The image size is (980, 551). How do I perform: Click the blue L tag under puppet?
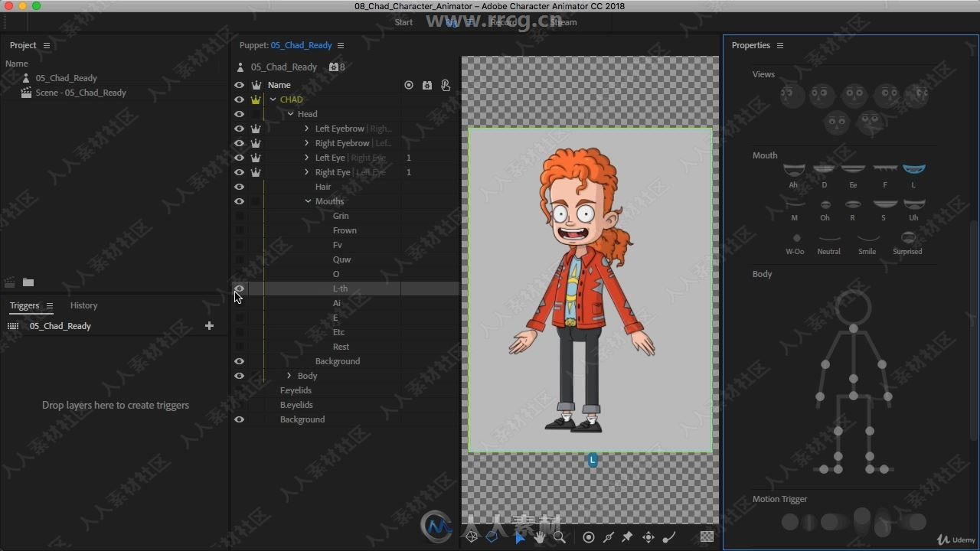593,460
